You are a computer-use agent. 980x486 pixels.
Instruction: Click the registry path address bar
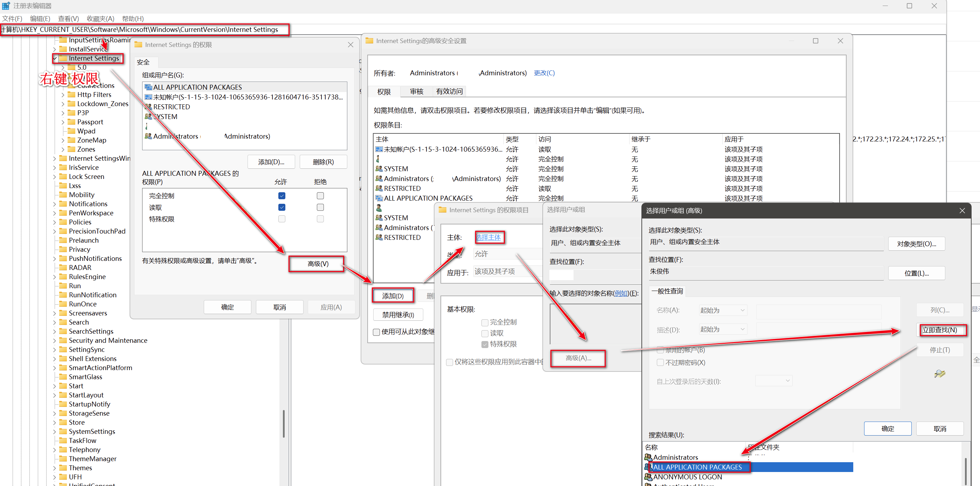[145, 30]
